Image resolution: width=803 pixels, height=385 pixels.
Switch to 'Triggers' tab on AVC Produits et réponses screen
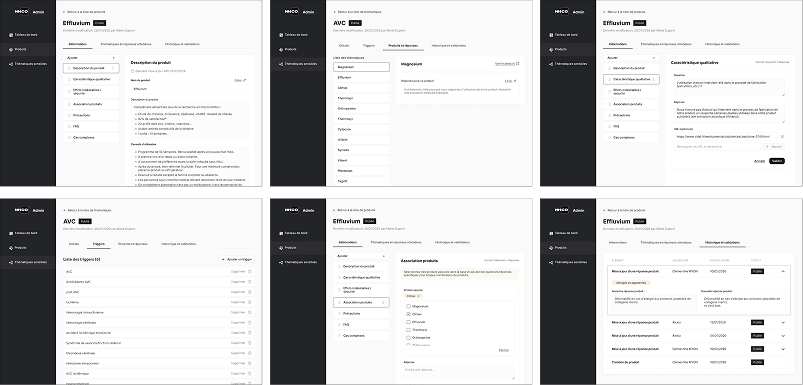tap(369, 46)
